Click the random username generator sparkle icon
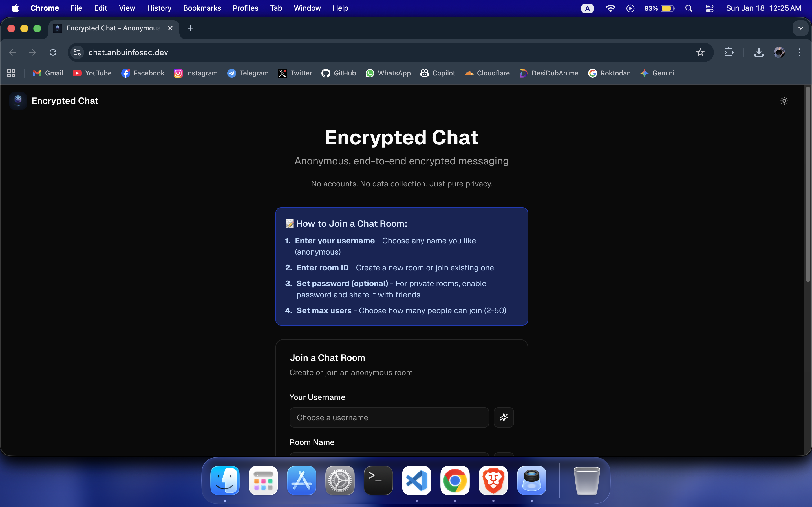Screen dimensions: 812x507 click(504, 417)
